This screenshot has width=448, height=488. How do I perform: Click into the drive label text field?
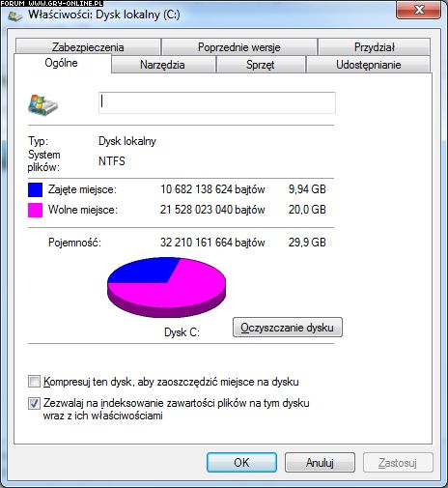tap(217, 102)
